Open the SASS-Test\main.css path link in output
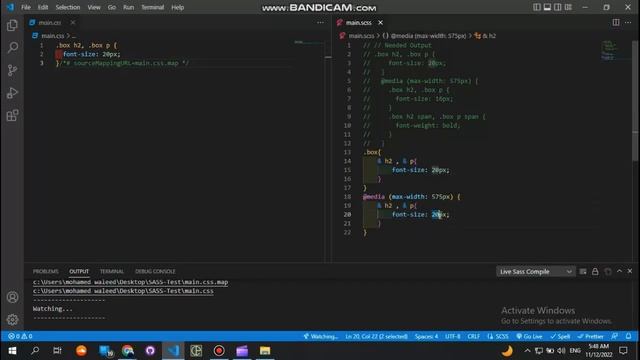 click(123, 291)
